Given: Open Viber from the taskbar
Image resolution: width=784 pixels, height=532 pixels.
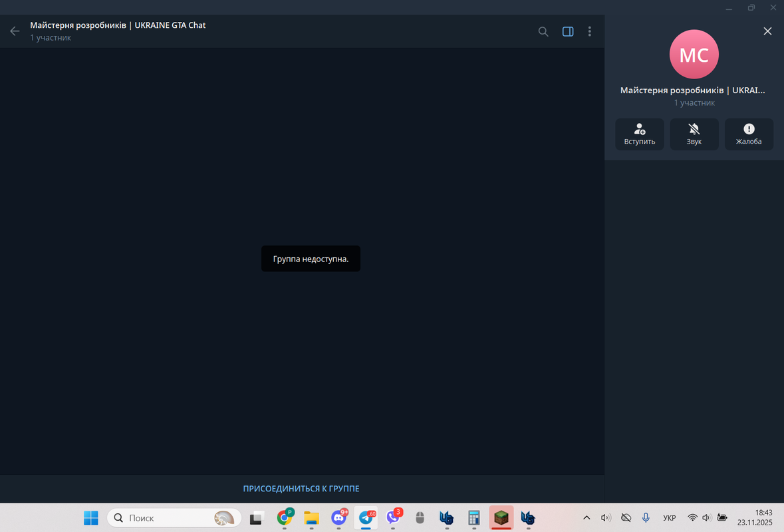Looking at the screenshot, I should coord(394,517).
